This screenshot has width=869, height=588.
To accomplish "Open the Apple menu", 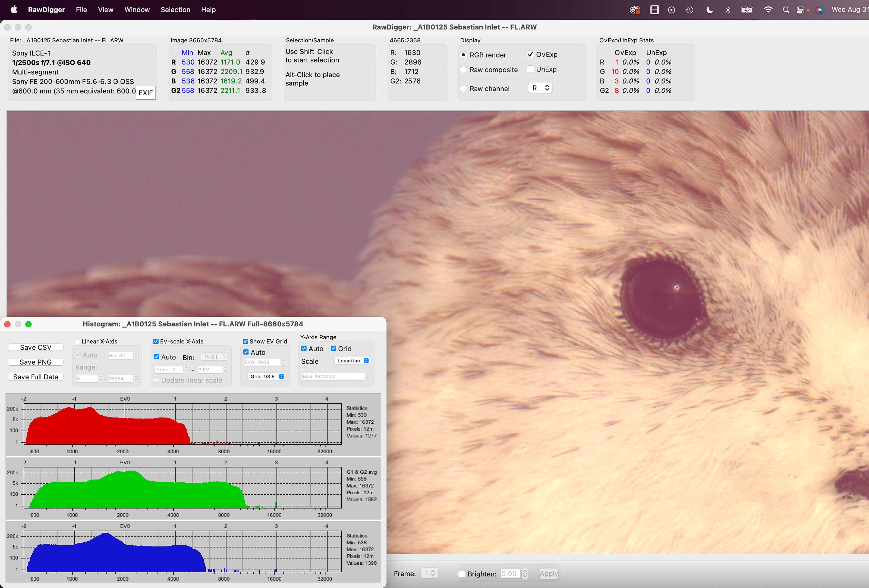I will coord(14,10).
